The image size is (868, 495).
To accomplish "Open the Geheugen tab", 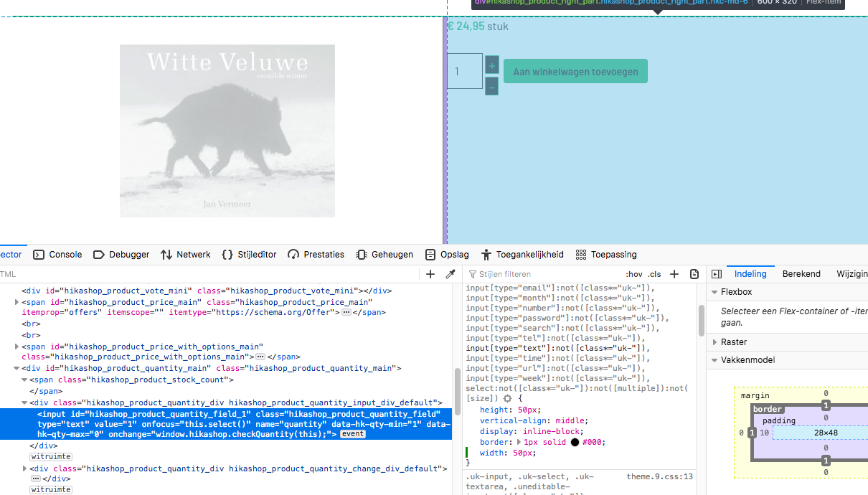I will (385, 255).
